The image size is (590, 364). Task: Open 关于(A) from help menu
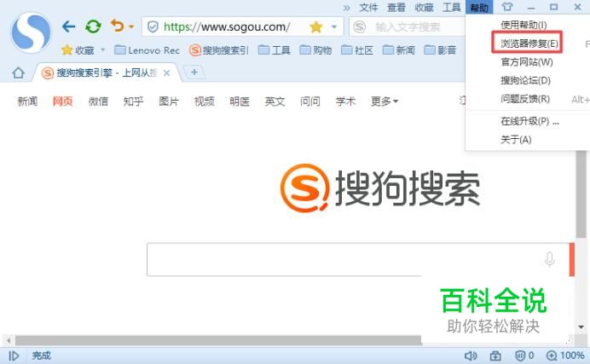tap(516, 140)
